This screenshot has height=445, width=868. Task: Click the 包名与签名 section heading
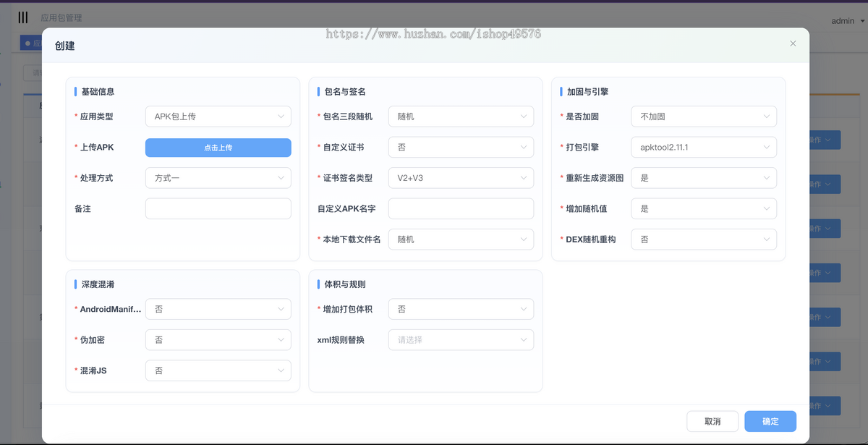tap(345, 92)
